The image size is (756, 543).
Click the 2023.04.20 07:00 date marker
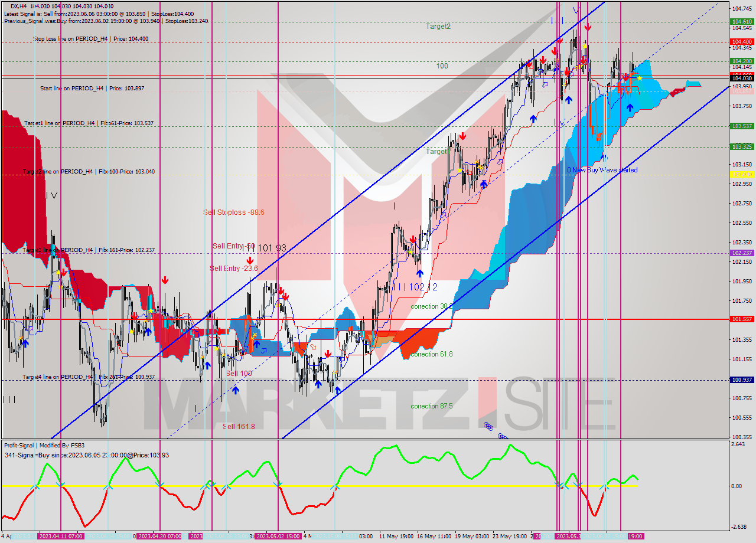[x=159, y=536]
